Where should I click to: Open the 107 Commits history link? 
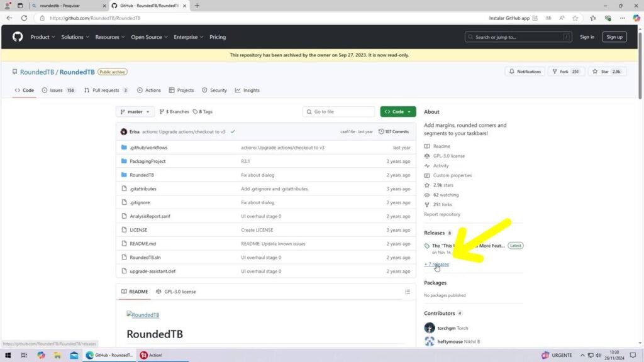click(394, 132)
